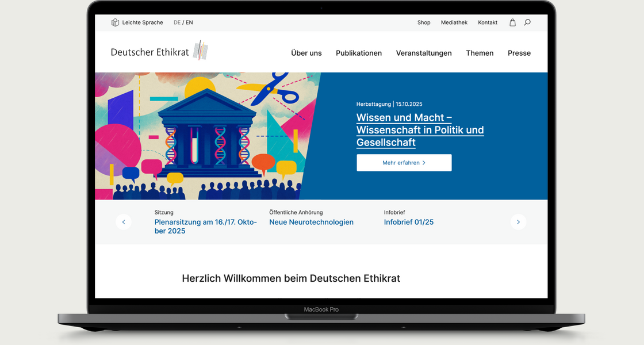This screenshot has height=345, width=644.
Task: Go to the Presse section
Action: click(519, 53)
